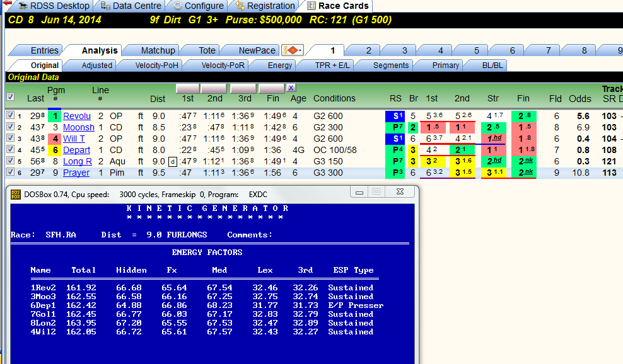Click the RDSS Desktop tab icon
623x364 pixels.
coord(23,6)
